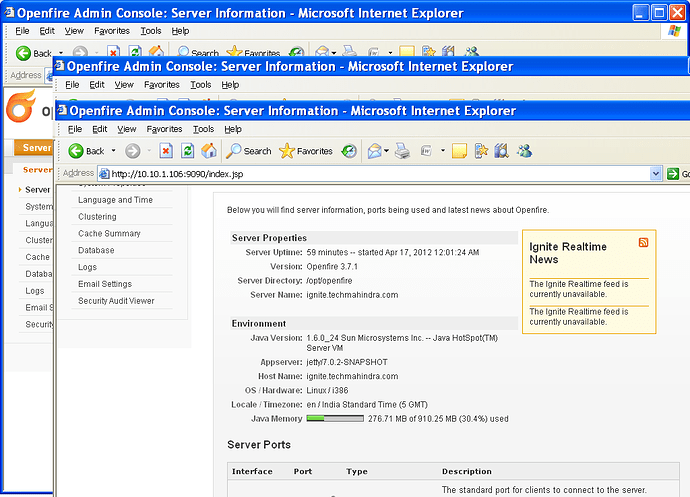Open Security Audit Viewer in the sidebar
690x497 pixels.
(x=116, y=301)
